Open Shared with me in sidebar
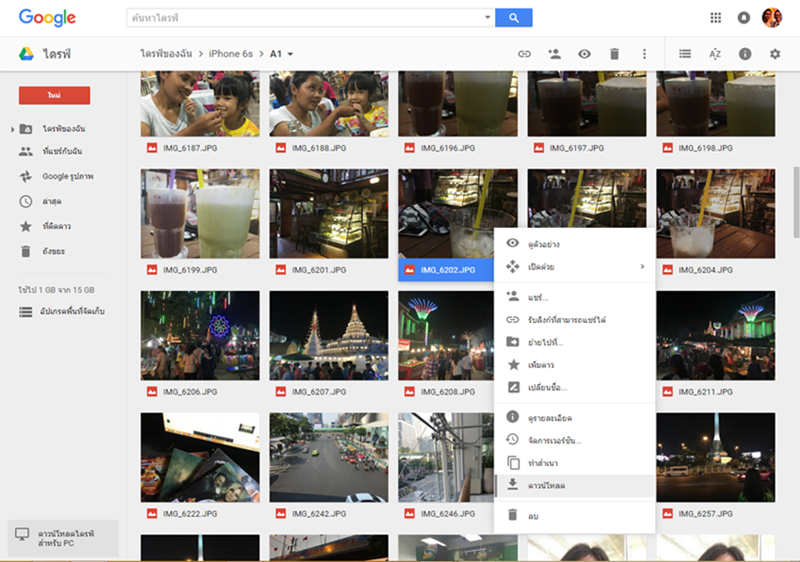This screenshot has width=800, height=562. tap(62, 151)
